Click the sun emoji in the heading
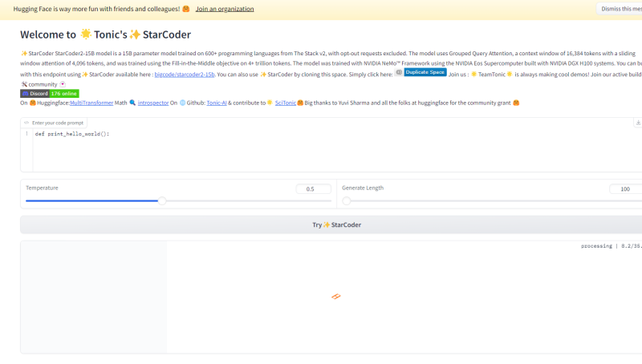The image size is (642, 364). point(86,34)
